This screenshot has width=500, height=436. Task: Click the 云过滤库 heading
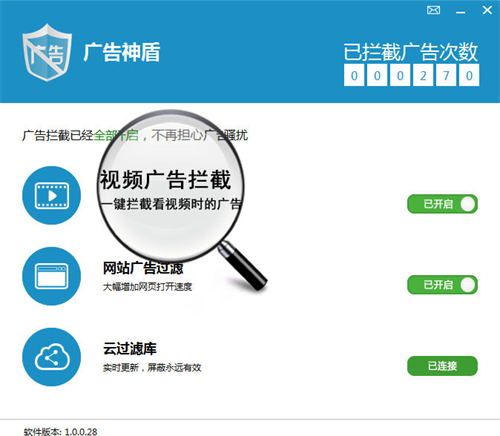(130, 349)
